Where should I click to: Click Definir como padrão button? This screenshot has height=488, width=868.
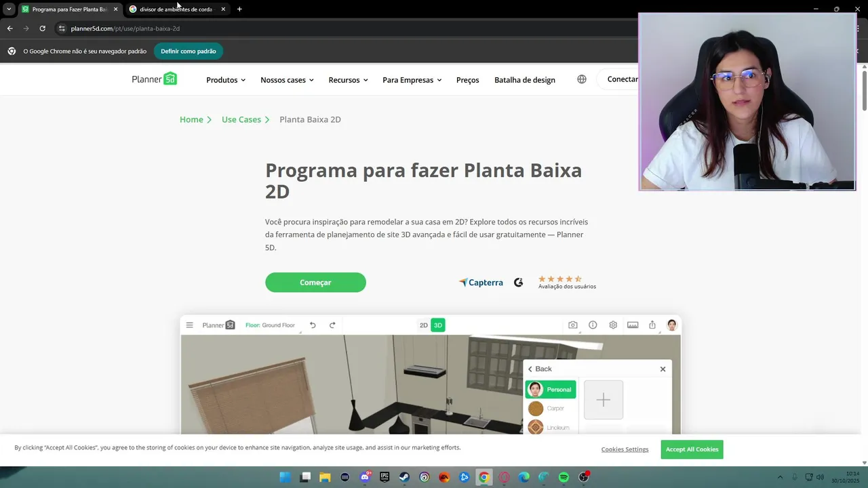pos(189,51)
